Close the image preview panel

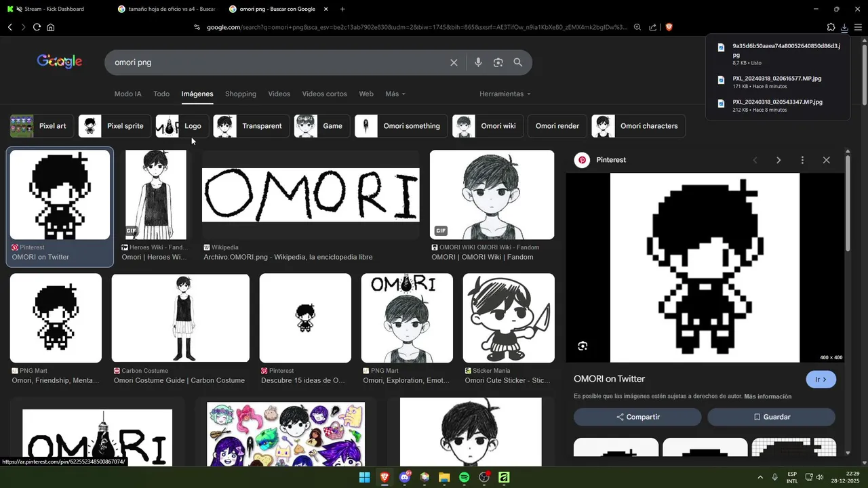(826, 160)
